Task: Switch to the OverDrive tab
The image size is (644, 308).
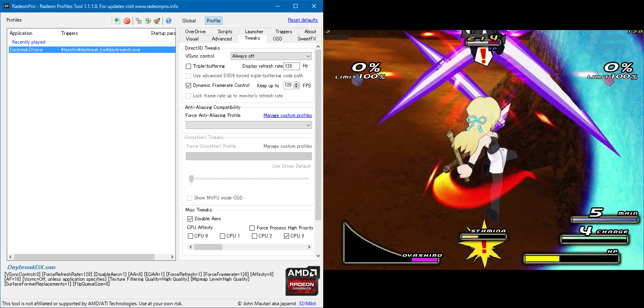Action: 195,32
